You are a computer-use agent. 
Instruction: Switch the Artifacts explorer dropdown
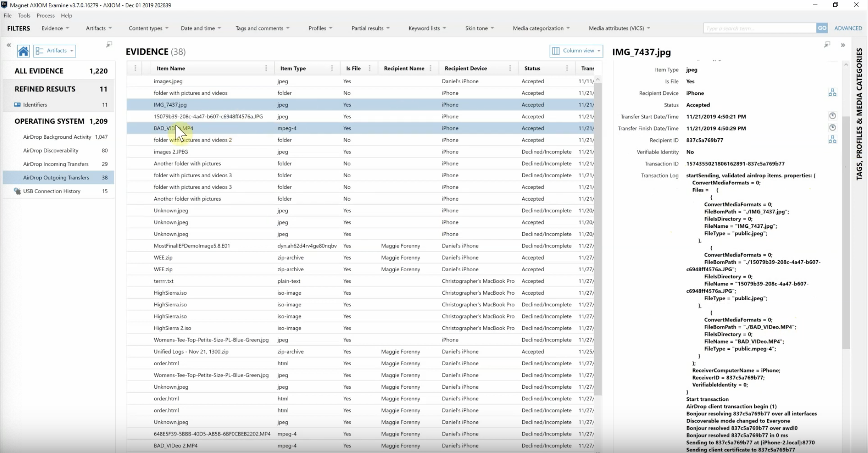pyautogui.click(x=55, y=51)
